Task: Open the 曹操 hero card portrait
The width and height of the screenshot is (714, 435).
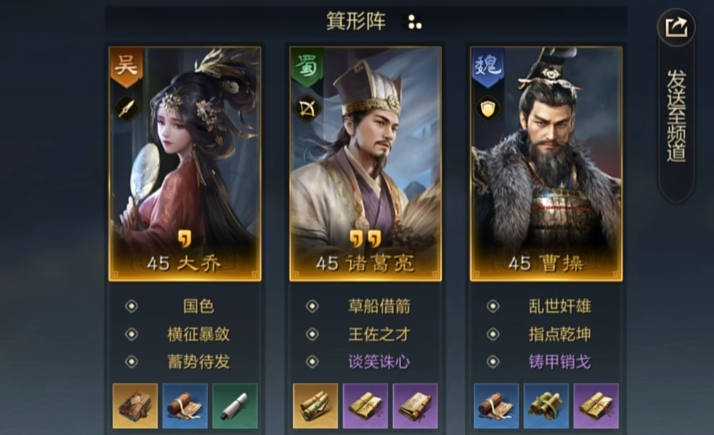Action: (x=546, y=164)
